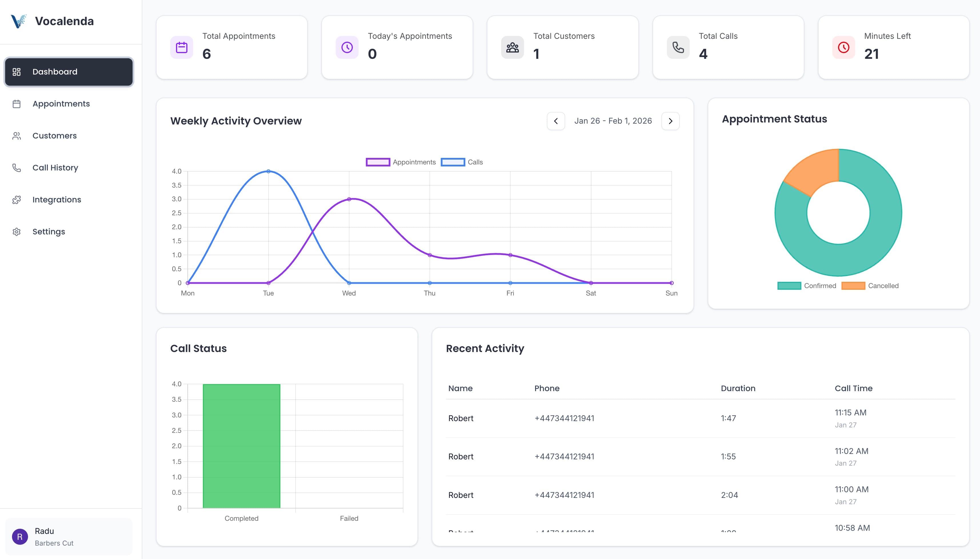Image resolution: width=980 pixels, height=559 pixels.
Task: Click the date range Jan 26 - Feb 1, 2026
Action: click(613, 120)
